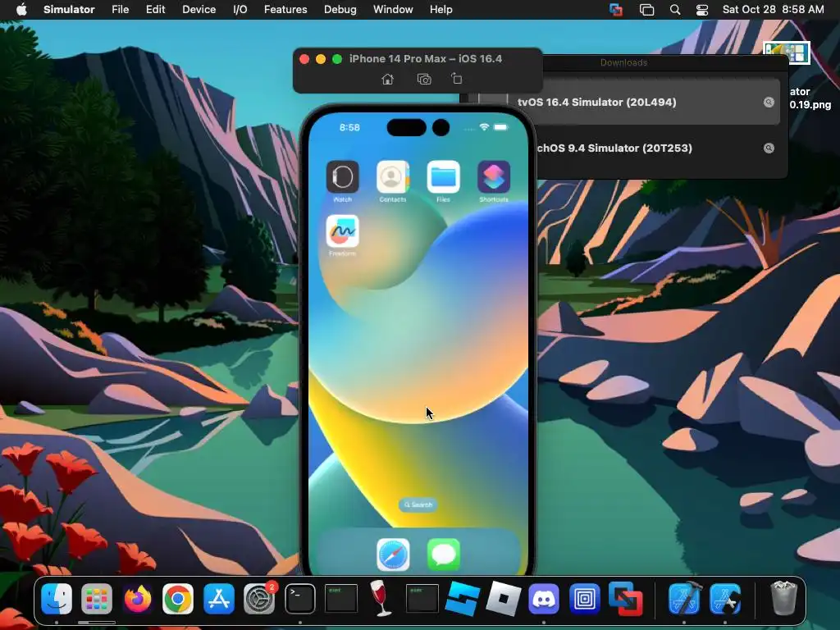Show date and time Sat Oct 28 8:58 AM
This screenshot has width=840, height=630.
[x=773, y=10]
